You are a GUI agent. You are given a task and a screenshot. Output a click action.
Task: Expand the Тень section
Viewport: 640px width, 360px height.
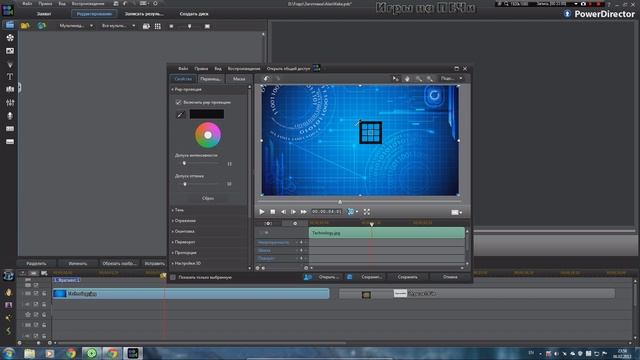pyautogui.click(x=173, y=210)
